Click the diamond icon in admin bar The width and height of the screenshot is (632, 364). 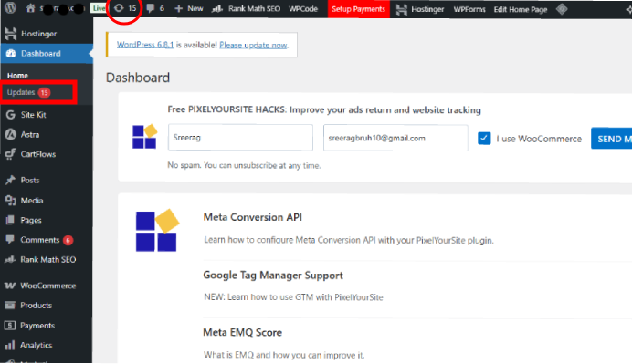point(562,9)
